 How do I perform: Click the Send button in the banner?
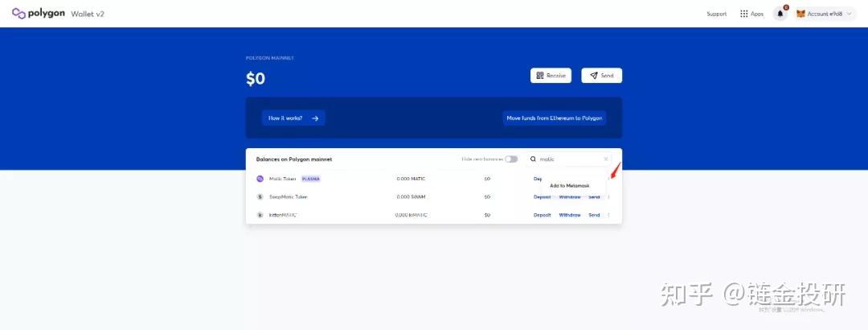tap(602, 76)
